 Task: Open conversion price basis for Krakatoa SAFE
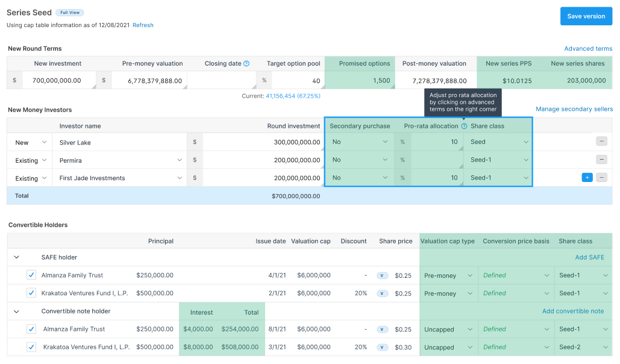coord(516,293)
